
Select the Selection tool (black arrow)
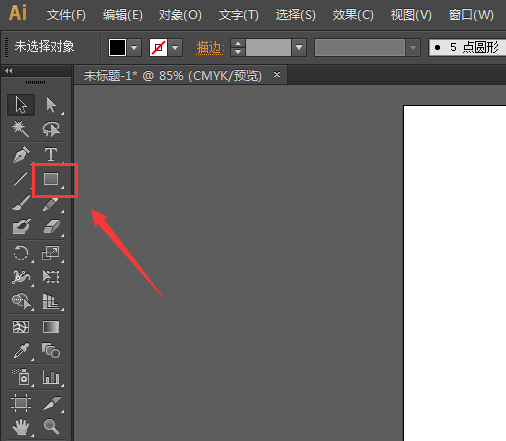coord(21,105)
